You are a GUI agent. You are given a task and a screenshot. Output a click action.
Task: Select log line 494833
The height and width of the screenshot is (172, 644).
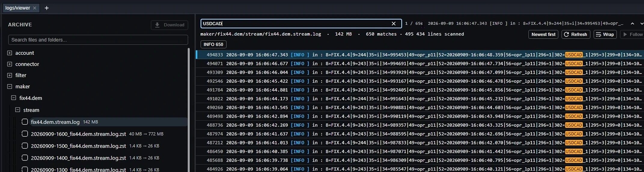click(x=420, y=55)
